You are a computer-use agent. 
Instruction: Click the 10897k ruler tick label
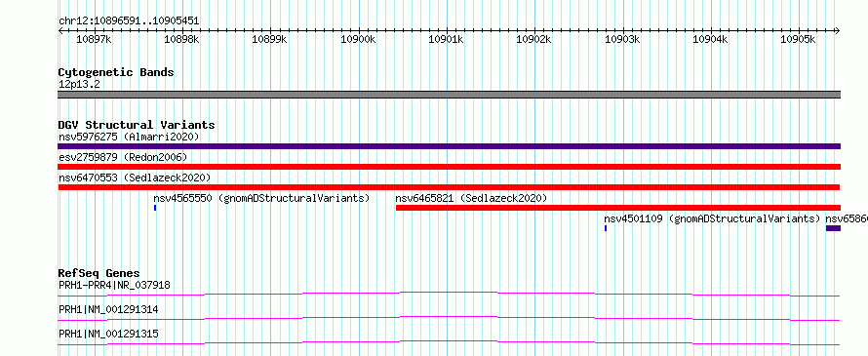pos(94,39)
